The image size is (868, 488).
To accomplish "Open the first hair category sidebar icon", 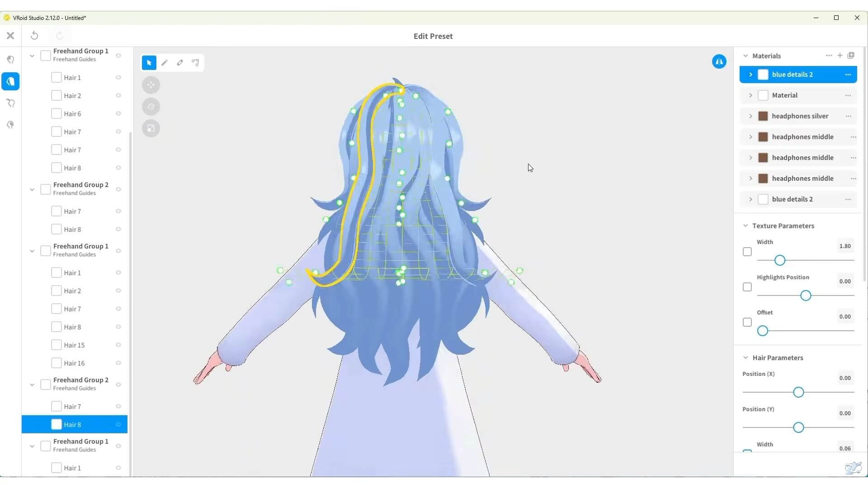I will point(10,60).
